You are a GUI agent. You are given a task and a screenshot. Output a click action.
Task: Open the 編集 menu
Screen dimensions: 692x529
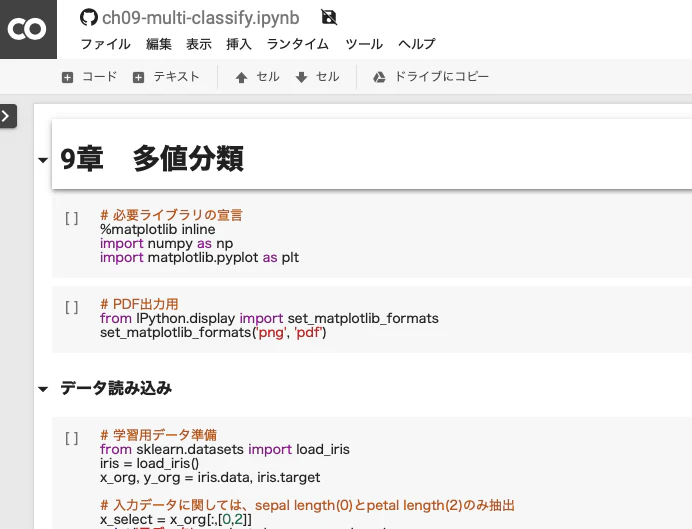[x=159, y=44]
